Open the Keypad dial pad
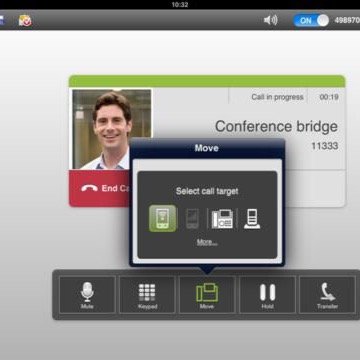Screen dimensions: 360x360 [147, 295]
